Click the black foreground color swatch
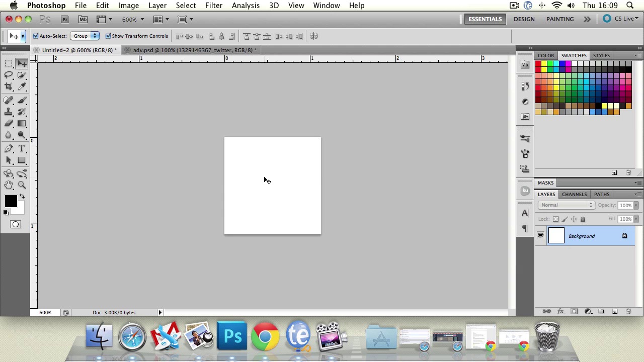Viewport: 644px width, 362px height. [x=10, y=201]
